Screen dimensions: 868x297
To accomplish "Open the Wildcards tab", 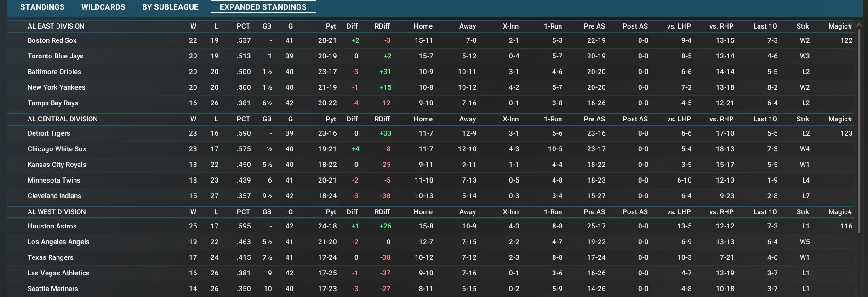I will coord(103,7).
